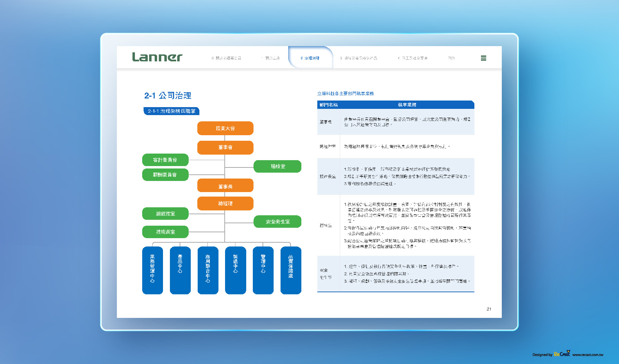Click the table title 立端科技各主要部門執掌業務
Viewport: 619px width, 364px height.
tap(345, 94)
